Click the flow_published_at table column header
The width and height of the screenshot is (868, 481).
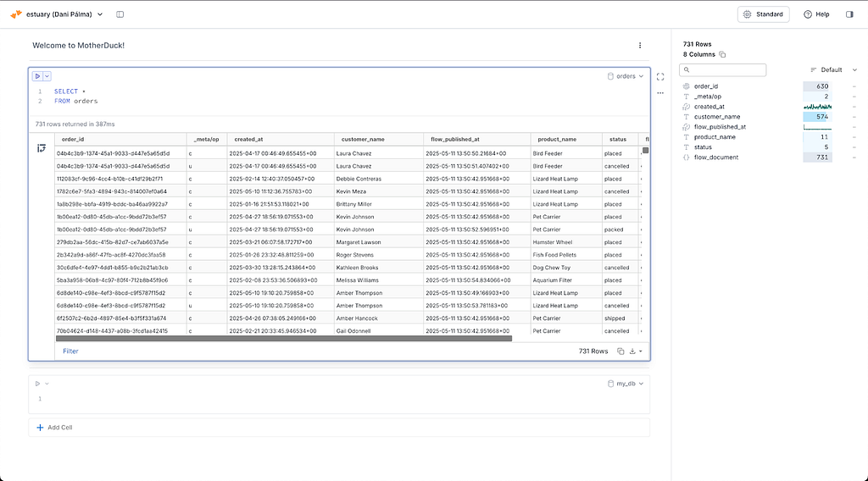point(476,140)
